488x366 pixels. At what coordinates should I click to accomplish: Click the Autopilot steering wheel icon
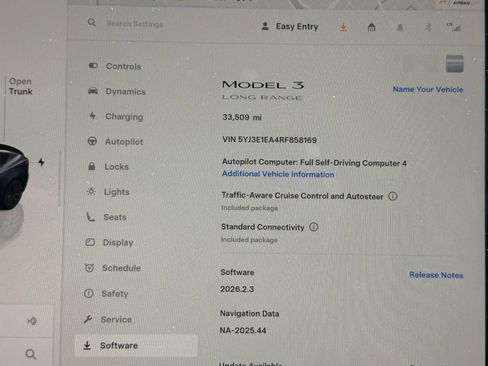pos(92,141)
